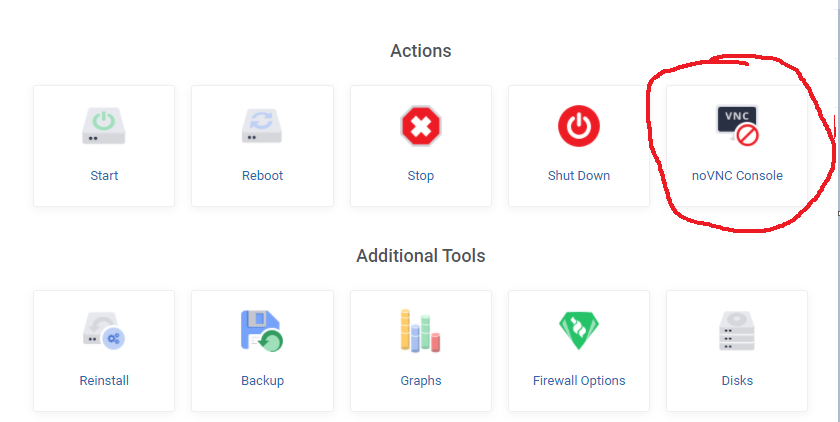Click the Start text link
This screenshot has width=840, height=422.
click(104, 176)
